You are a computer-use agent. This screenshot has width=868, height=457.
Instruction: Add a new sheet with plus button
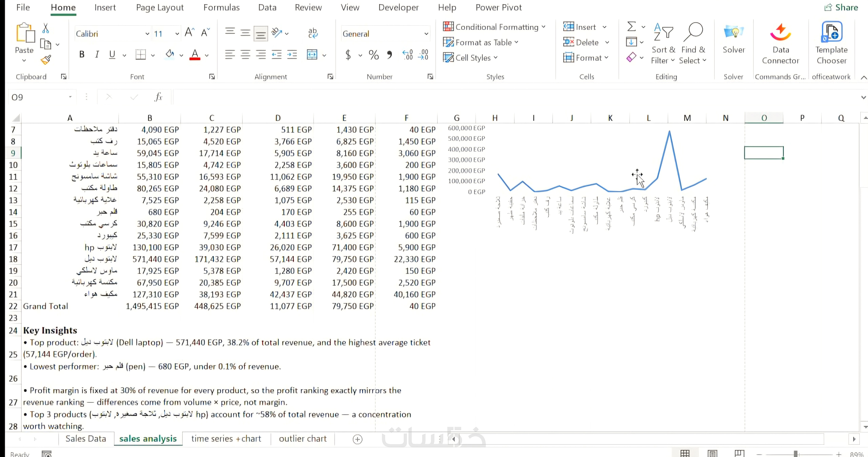[x=358, y=439]
